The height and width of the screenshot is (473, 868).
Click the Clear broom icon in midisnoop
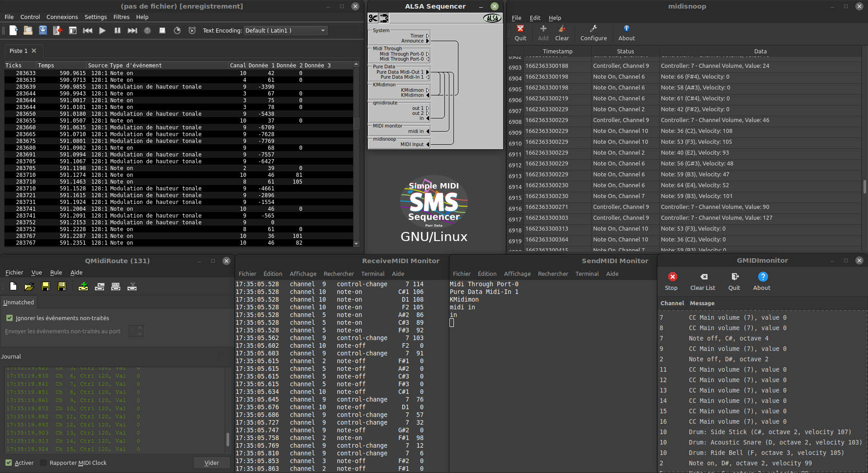(x=562, y=28)
